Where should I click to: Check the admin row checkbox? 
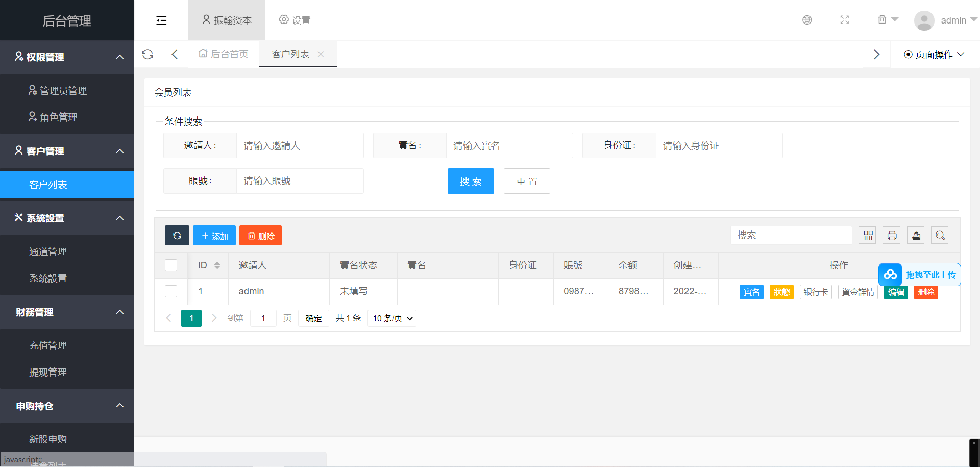pos(170,291)
